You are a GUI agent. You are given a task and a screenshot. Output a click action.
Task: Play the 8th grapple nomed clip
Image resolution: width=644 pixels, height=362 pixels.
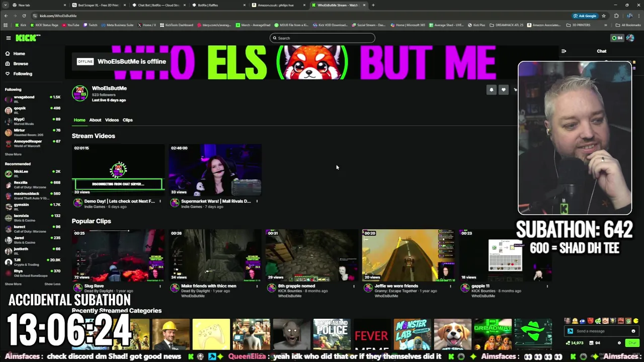pos(311,255)
